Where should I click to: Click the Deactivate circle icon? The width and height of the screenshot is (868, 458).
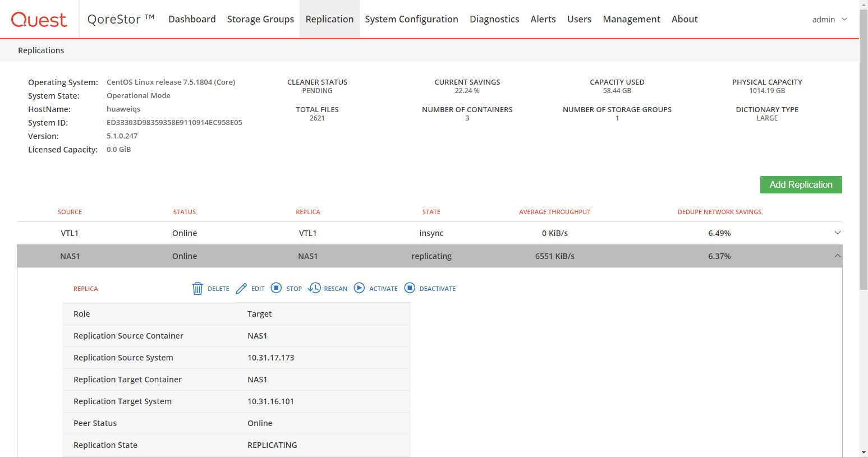(410, 288)
